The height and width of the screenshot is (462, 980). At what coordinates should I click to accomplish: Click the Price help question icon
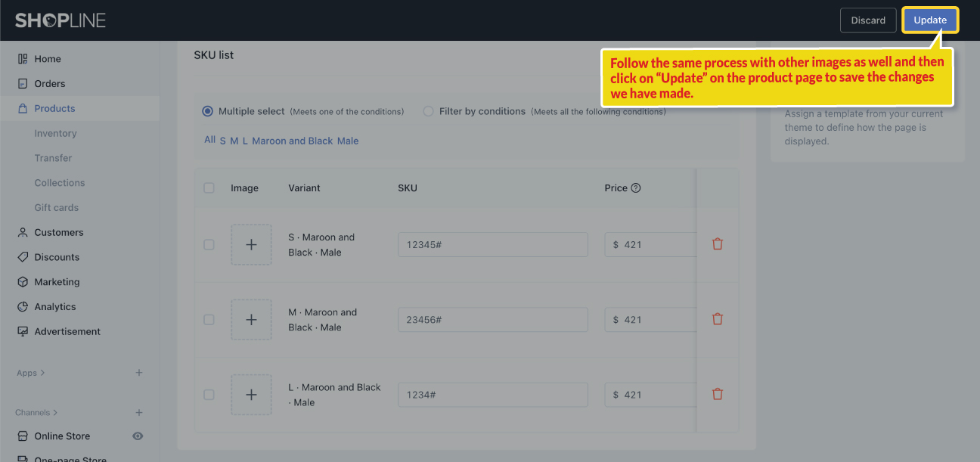coord(636,188)
